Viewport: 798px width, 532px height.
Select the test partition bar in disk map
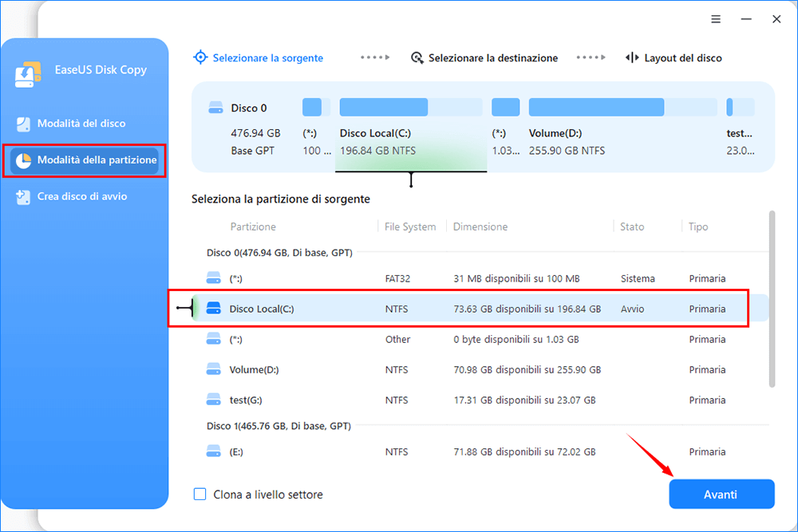coord(741,108)
